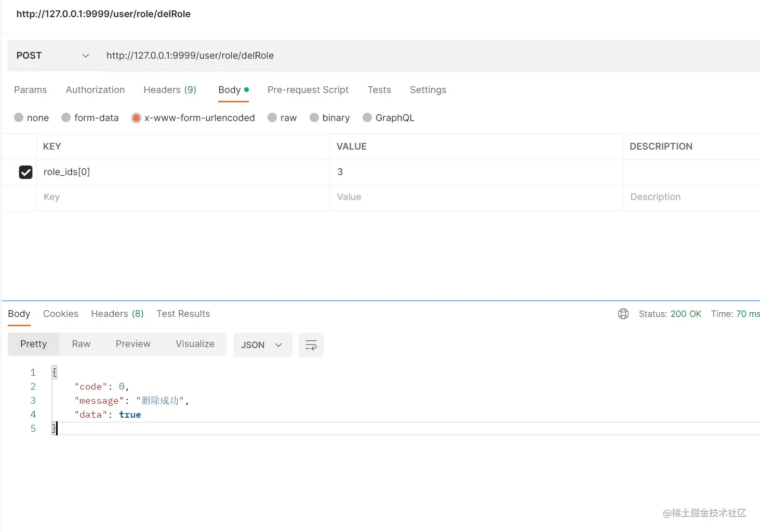Switch to Visualize response view

[195, 344]
